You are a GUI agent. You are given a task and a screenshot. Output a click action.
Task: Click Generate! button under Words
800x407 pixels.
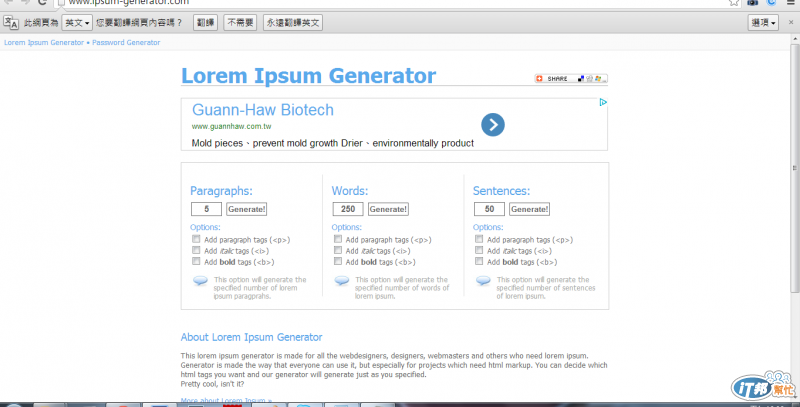click(x=388, y=209)
